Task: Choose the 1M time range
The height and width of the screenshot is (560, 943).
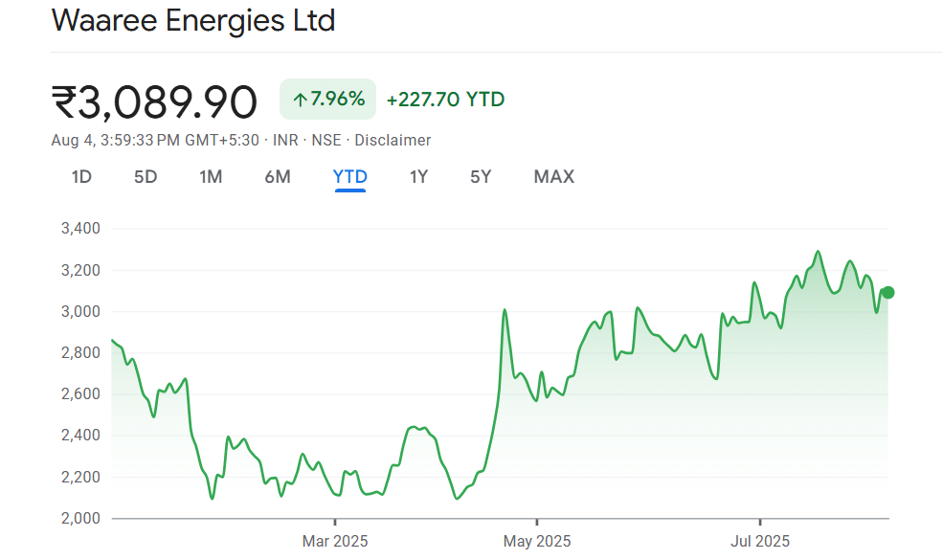Action: point(211,177)
